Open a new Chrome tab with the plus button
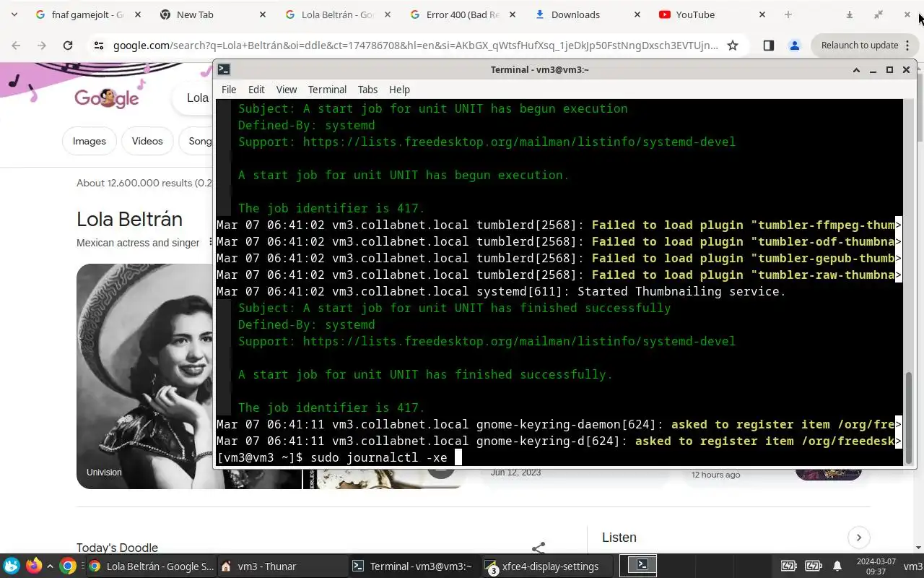Image resolution: width=924 pixels, height=578 pixels. [x=788, y=14]
